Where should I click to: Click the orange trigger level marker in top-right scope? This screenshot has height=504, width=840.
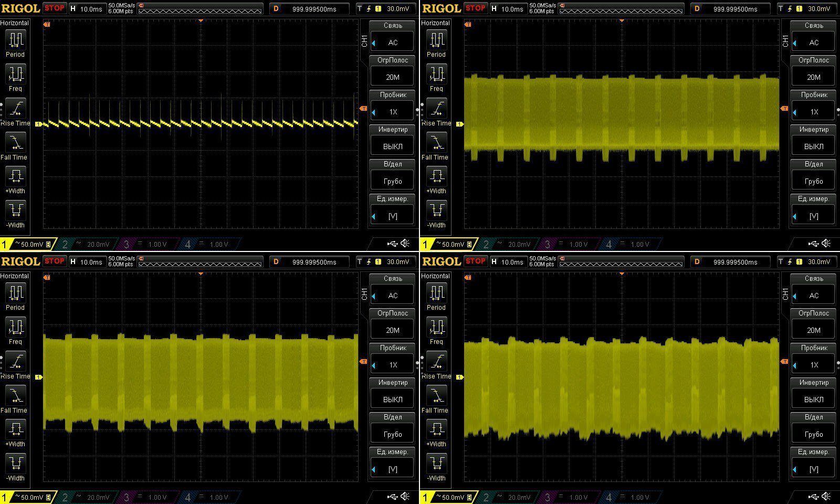(784, 108)
